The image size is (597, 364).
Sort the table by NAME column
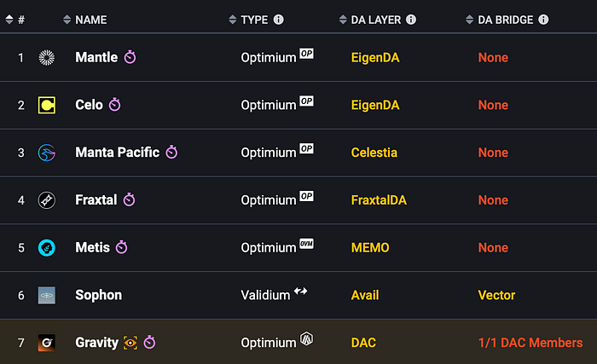coord(67,20)
